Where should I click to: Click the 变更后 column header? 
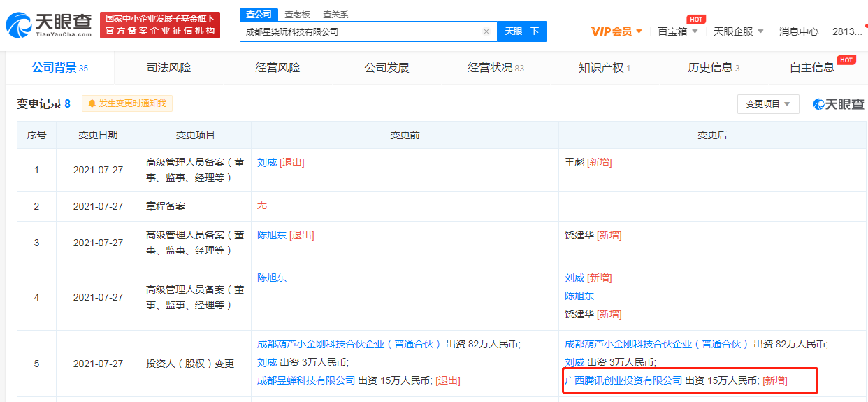[712, 135]
